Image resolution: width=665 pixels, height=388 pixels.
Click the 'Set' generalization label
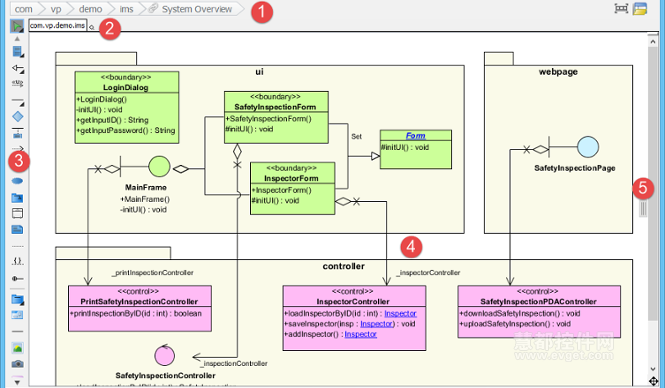356,137
